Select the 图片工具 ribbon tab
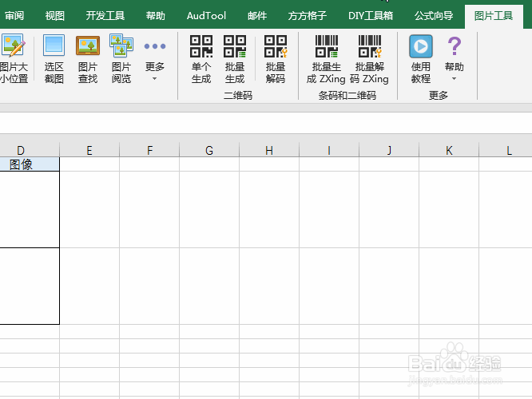Viewport: 532px width, 399px height. [x=494, y=16]
